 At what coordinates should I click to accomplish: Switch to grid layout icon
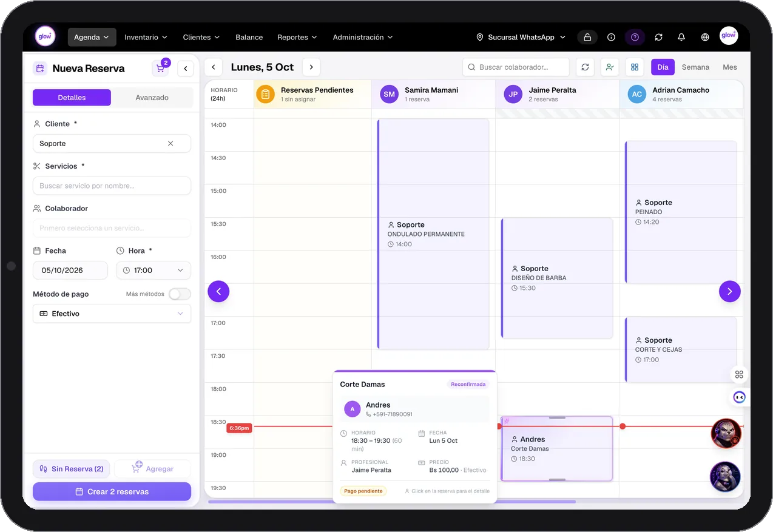click(x=635, y=67)
